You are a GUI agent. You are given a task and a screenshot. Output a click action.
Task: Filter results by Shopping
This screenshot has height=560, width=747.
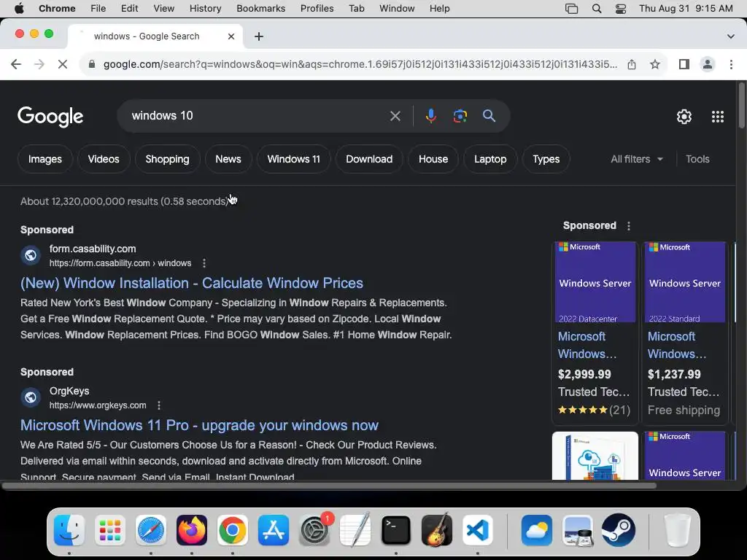tap(167, 159)
